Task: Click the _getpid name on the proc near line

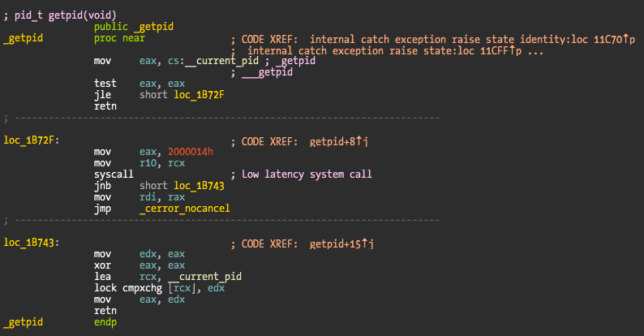Action: tap(24, 38)
